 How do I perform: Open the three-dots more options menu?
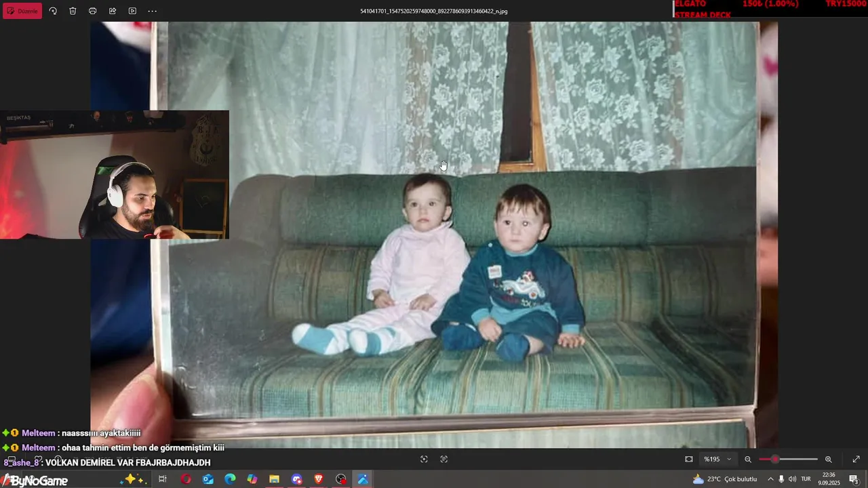tap(152, 11)
